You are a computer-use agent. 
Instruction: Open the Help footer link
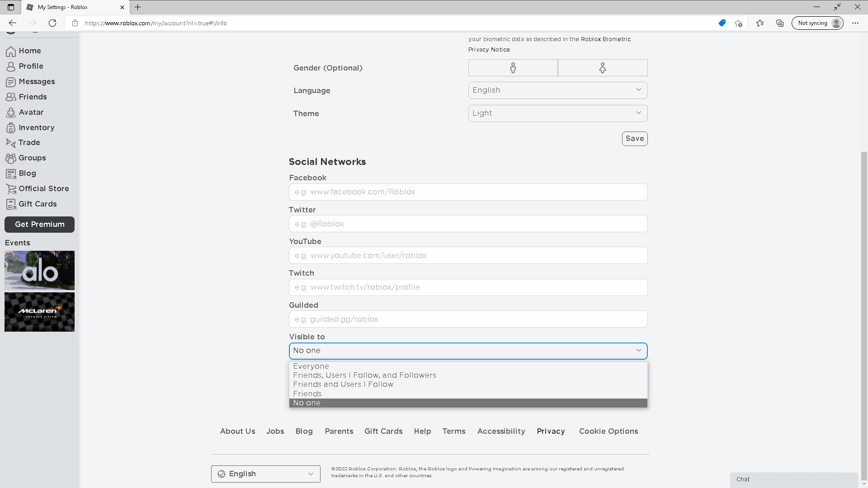pos(422,431)
